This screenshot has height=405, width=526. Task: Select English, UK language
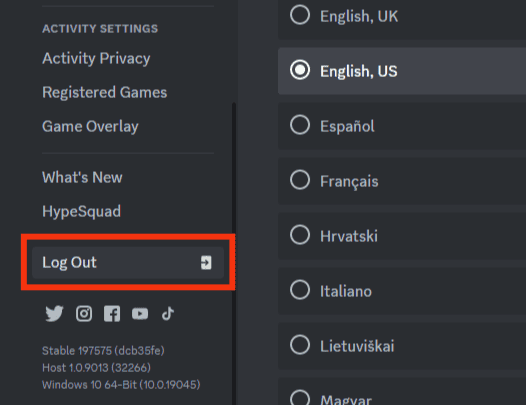[x=402, y=16]
